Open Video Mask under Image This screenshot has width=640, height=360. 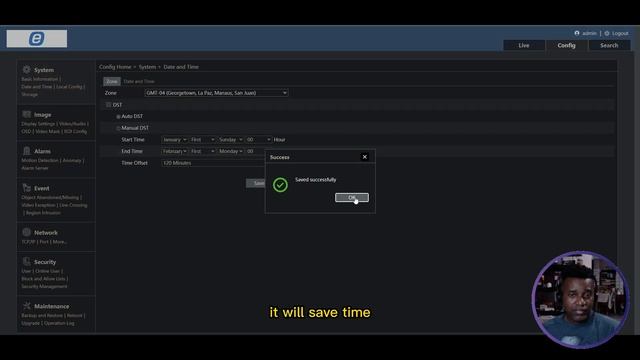click(47, 131)
